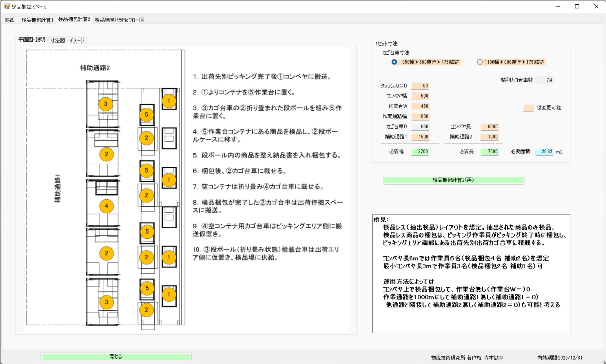Click the topmost yellow circle 1 conveyor marker
606x364 pixels.
coord(169,101)
